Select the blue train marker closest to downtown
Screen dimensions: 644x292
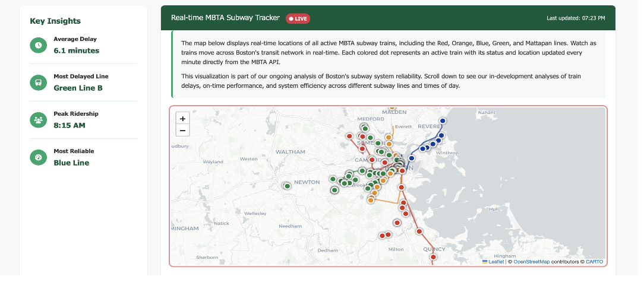point(411,157)
